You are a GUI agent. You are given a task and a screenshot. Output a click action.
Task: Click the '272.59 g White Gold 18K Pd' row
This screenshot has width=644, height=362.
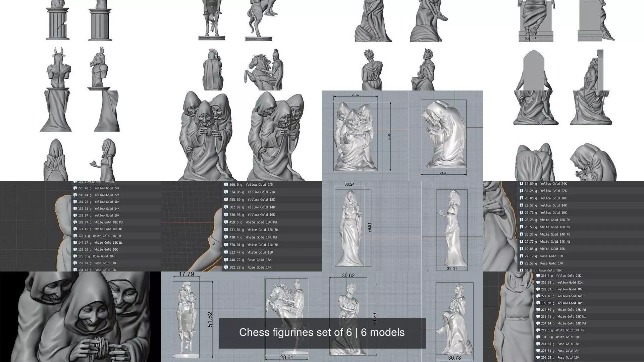coord(589,310)
